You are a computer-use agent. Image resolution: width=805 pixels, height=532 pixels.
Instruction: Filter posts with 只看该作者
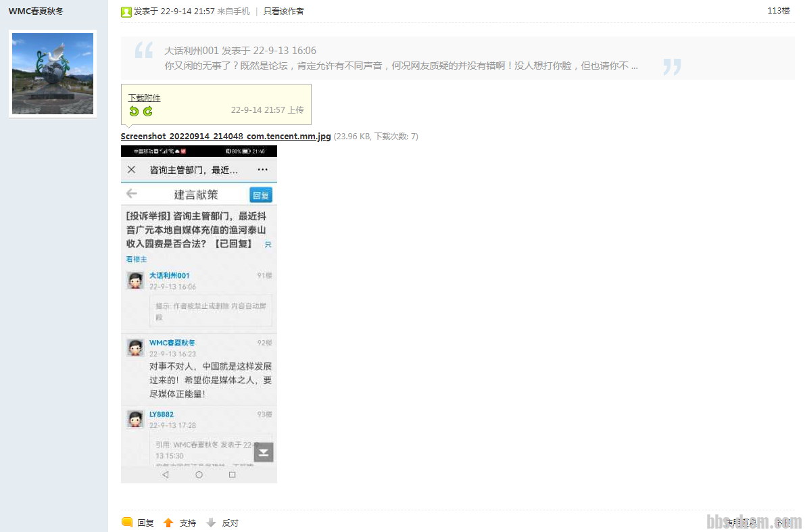(283, 11)
